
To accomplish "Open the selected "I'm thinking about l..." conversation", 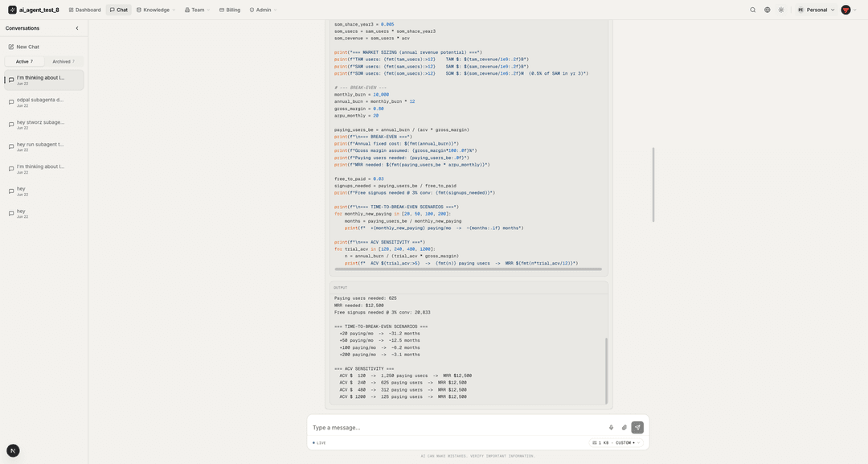I will click(x=43, y=80).
